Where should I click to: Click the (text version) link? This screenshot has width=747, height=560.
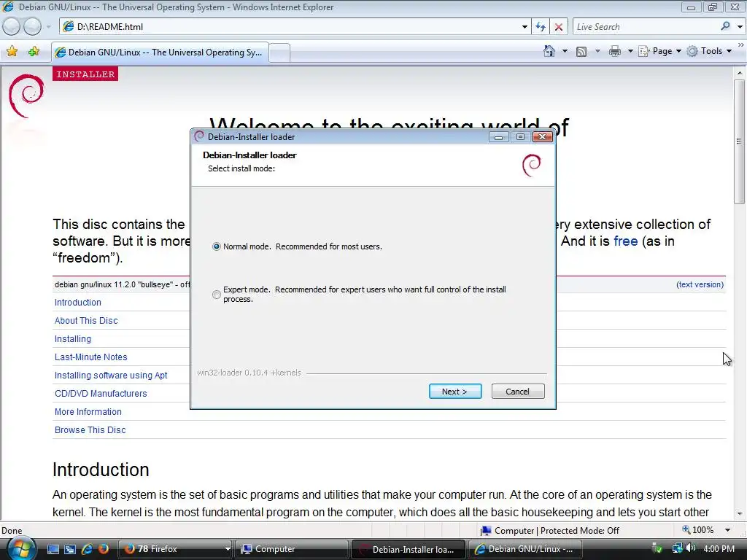(700, 284)
